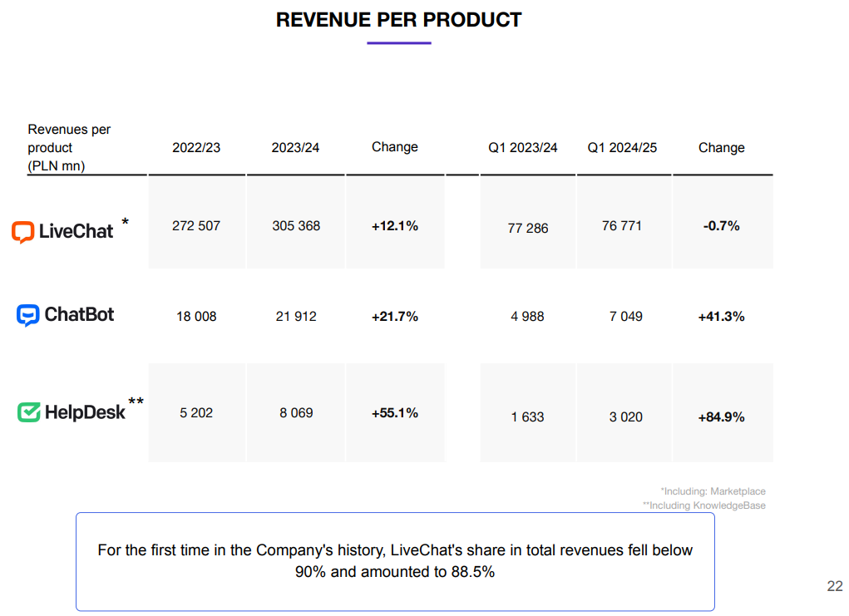Click the ChatBot product name text
Screen dimensions: 849x616
point(79,314)
